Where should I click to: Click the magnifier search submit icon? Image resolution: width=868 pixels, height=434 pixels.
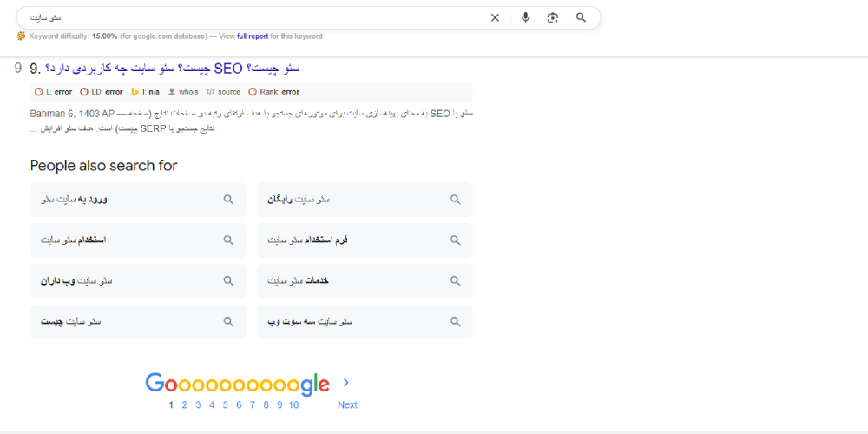tap(582, 17)
